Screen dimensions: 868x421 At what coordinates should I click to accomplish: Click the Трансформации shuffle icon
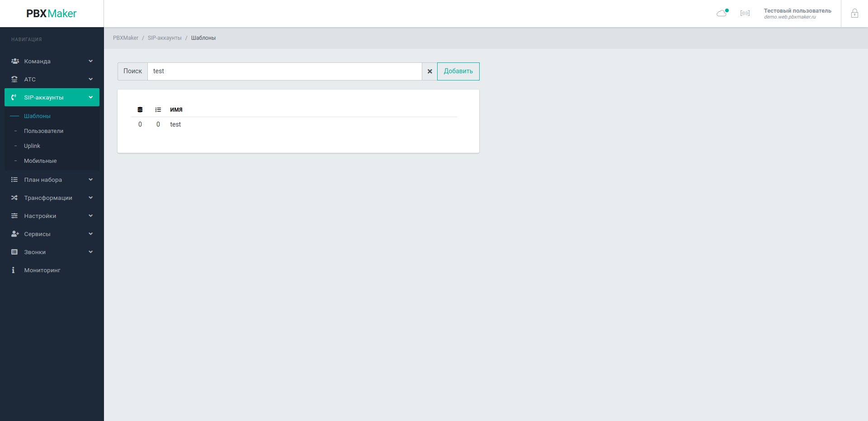click(x=14, y=198)
